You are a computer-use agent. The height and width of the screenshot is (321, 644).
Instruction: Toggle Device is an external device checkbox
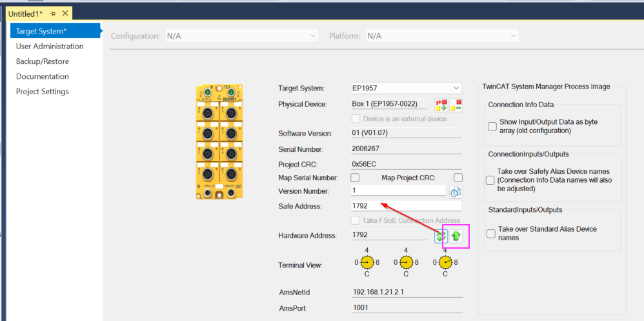pos(356,119)
